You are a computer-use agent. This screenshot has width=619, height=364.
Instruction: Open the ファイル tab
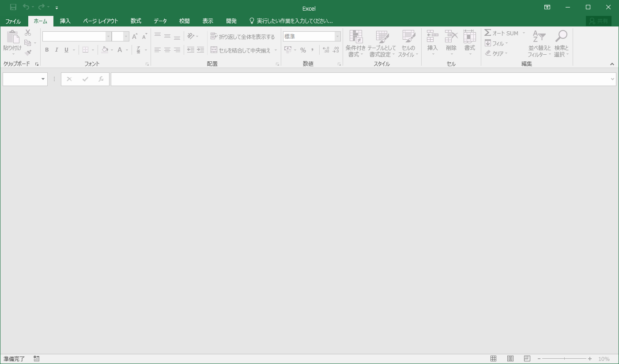[x=13, y=21]
